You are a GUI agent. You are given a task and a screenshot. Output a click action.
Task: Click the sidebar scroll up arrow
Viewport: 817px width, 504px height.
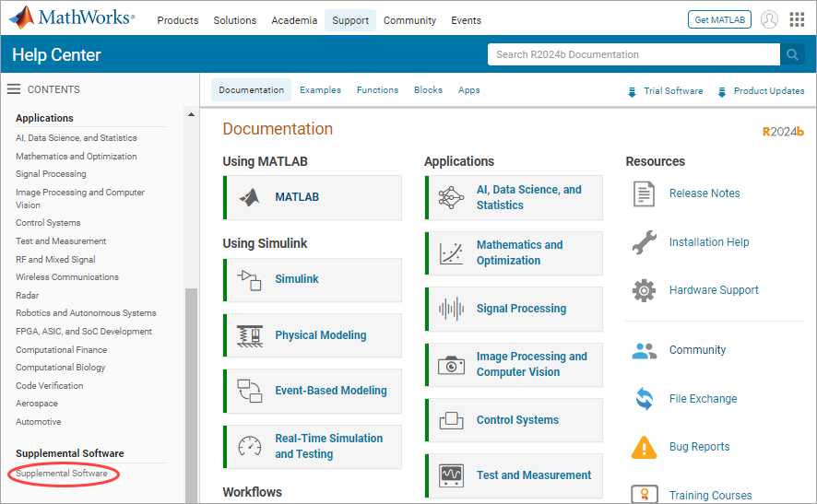(192, 115)
